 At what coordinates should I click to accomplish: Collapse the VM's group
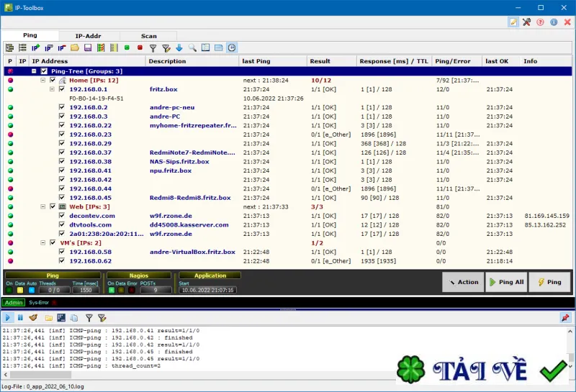tap(43, 243)
